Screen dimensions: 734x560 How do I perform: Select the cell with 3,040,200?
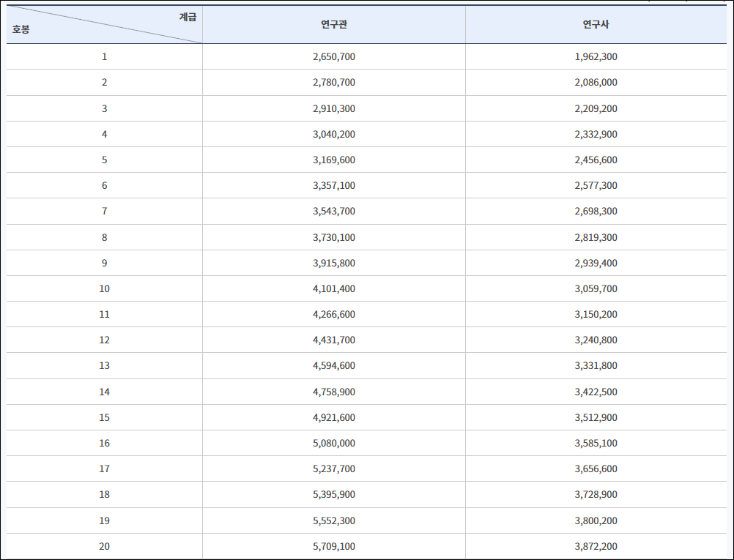pos(334,134)
